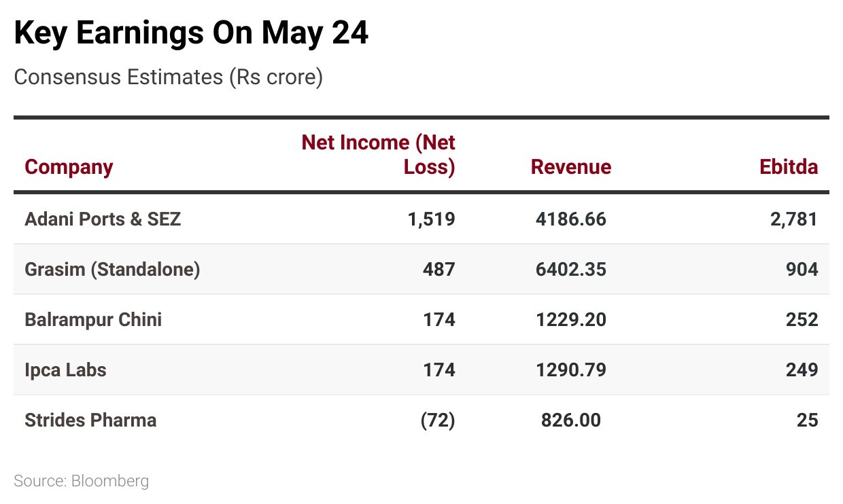Select the Balrampur Chini company name
The image size is (843, 504).
pyautogui.click(x=93, y=320)
